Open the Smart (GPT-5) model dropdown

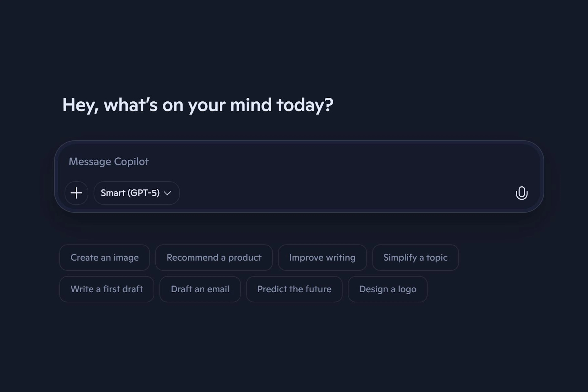(x=136, y=193)
